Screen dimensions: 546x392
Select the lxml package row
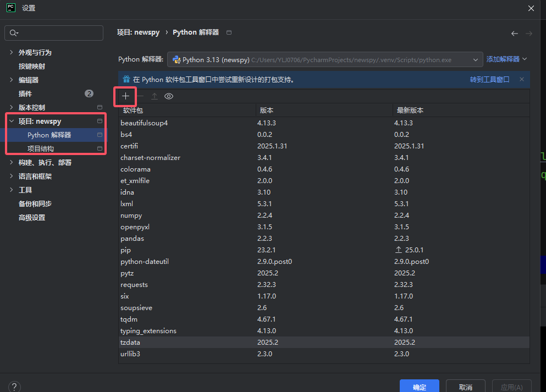(324, 203)
